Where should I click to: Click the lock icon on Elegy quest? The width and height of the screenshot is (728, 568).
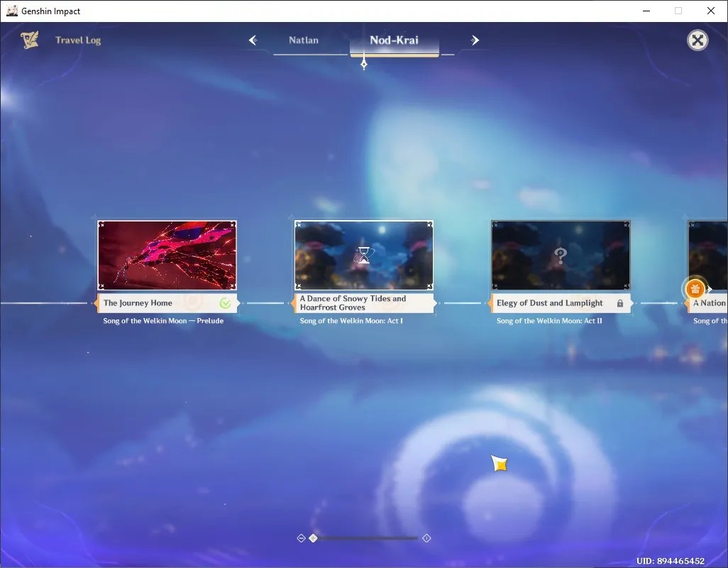(x=620, y=303)
